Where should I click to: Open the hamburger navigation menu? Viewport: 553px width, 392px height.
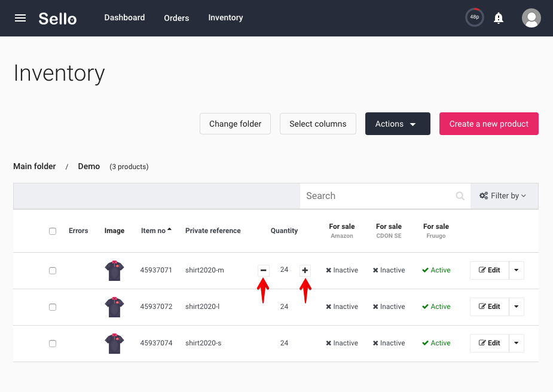20,18
